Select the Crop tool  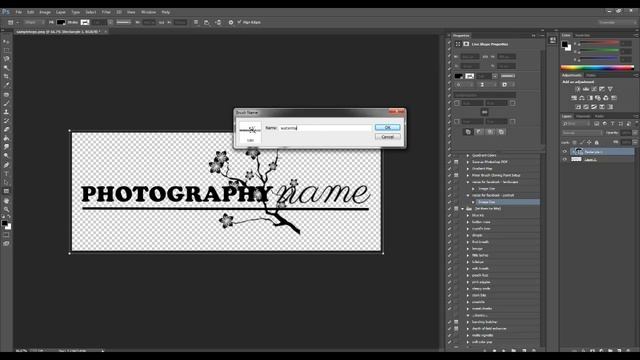(x=6, y=76)
